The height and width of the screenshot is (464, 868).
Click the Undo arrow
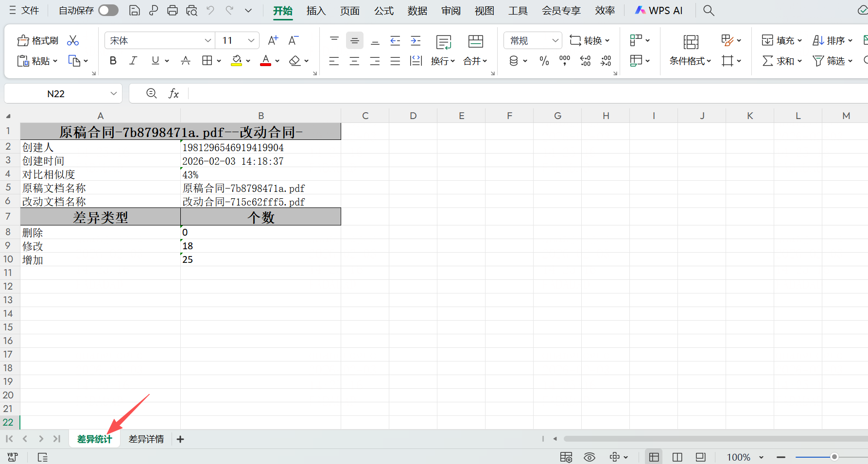pyautogui.click(x=210, y=10)
